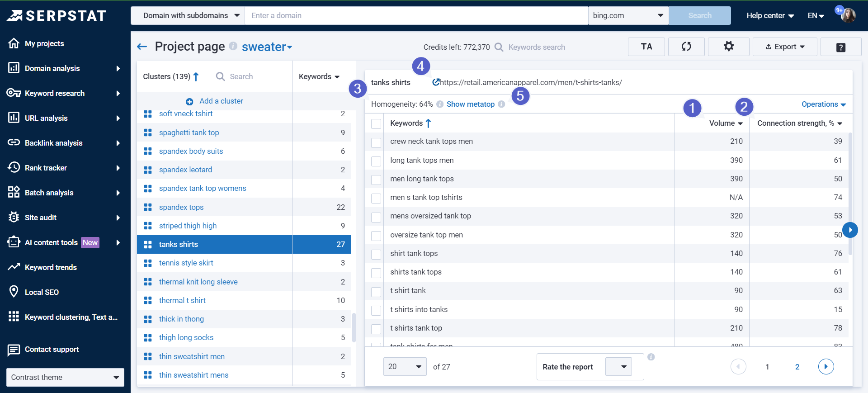Click the Search button
Screen dimensions: 868x393
tap(700, 15)
